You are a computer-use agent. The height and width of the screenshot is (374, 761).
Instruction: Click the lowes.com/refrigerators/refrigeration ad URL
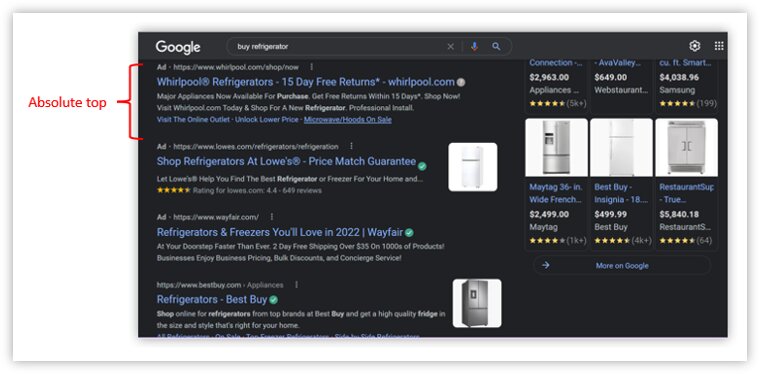256,146
